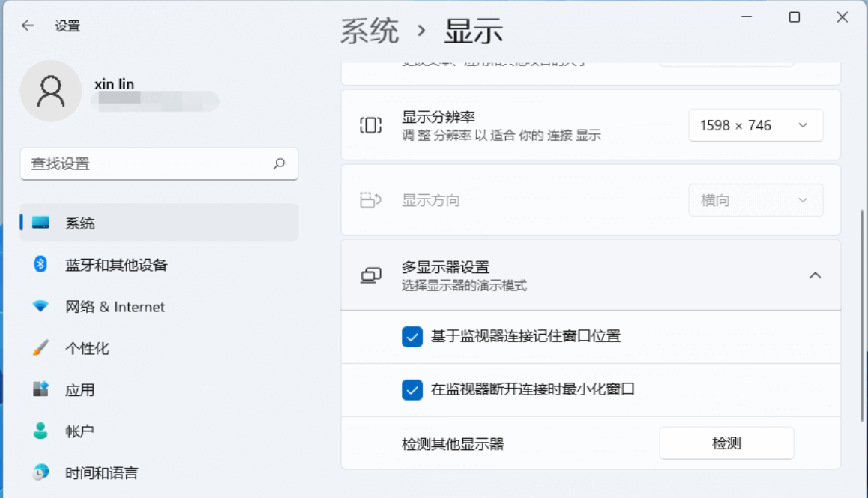Click the search magnifier icon
This screenshot has width=868, height=498.
coord(280,163)
